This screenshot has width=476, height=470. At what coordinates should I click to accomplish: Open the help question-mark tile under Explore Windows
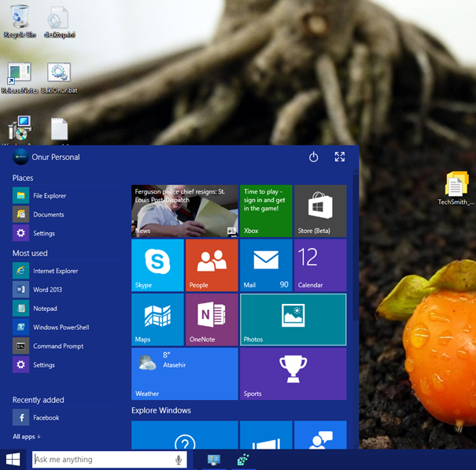(185, 435)
